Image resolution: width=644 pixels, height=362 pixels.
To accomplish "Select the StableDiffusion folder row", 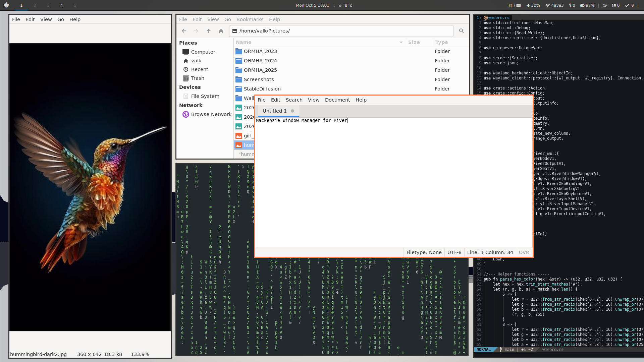I will (x=351, y=89).
